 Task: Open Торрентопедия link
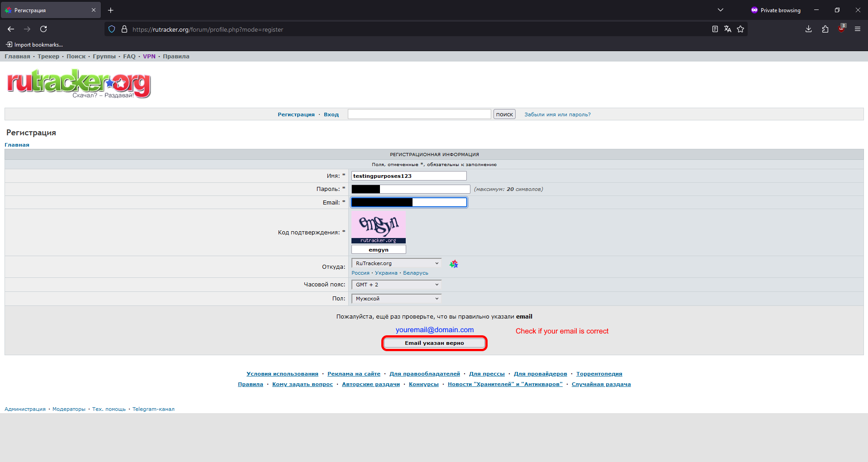pyautogui.click(x=599, y=374)
